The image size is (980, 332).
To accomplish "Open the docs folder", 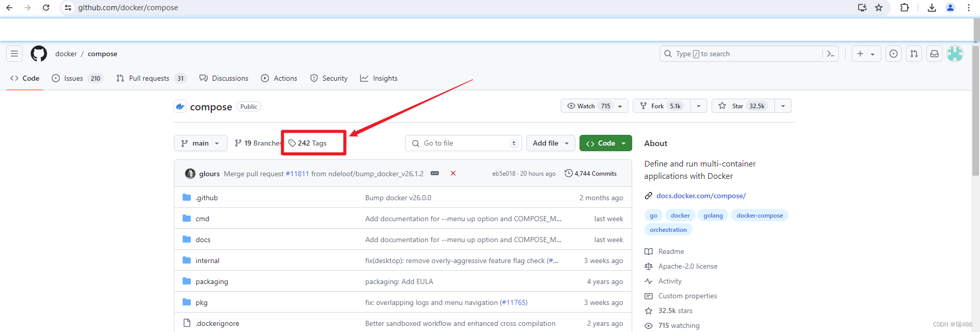I will 203,240.
